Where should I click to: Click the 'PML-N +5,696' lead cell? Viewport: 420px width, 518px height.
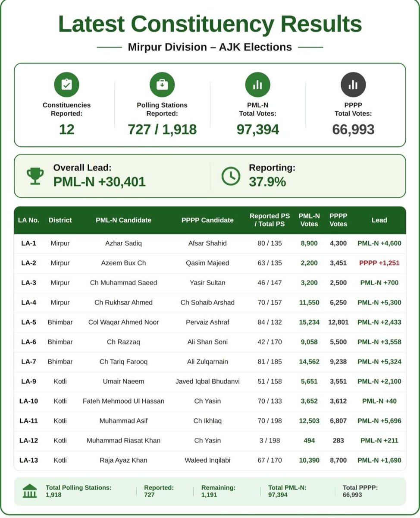point(379,421)
